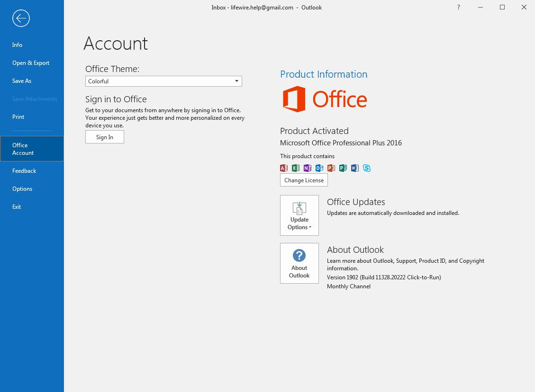Image resolution: width=535 pixels, height=392 pixels.
Task: Click the Version 1902 build text
Action: (x=384, y=277)
